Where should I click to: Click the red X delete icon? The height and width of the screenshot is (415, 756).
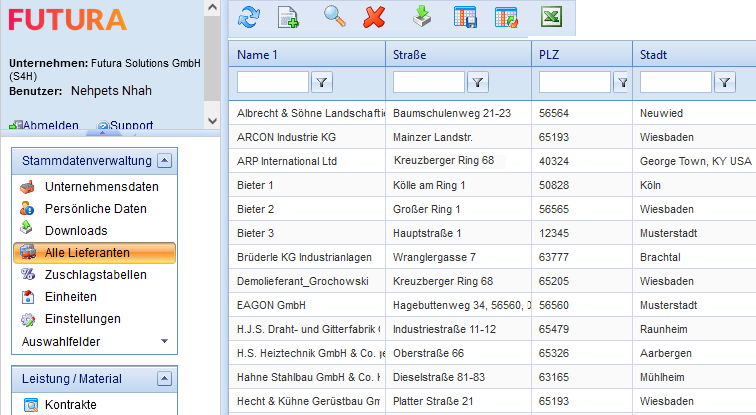[x=375, y=16]
